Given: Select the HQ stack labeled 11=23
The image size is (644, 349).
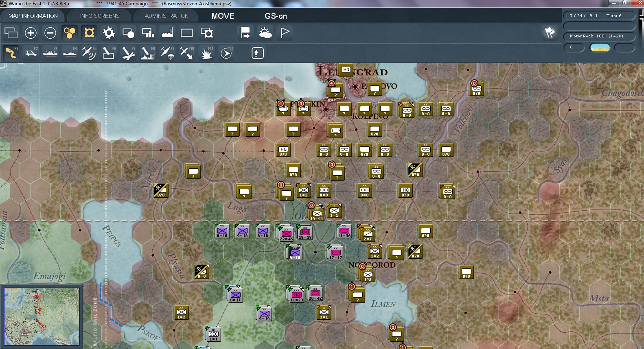Looking at the screenshot, I should [x=296, y=294].
